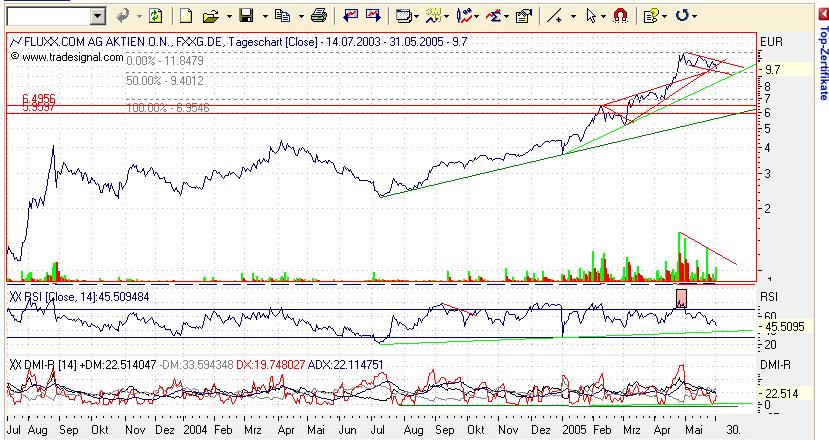Screen dimensions: 829x440
Task: Click the candlestick chart type icon
Action: tap(464, 16)
